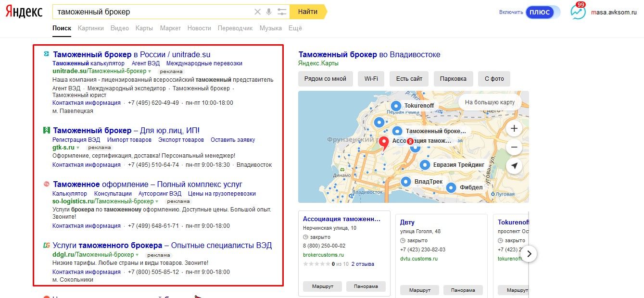Open Таможенный брокер в России unitrade.su result
This screenshot has width=644, height=298.
pos(132,55)
